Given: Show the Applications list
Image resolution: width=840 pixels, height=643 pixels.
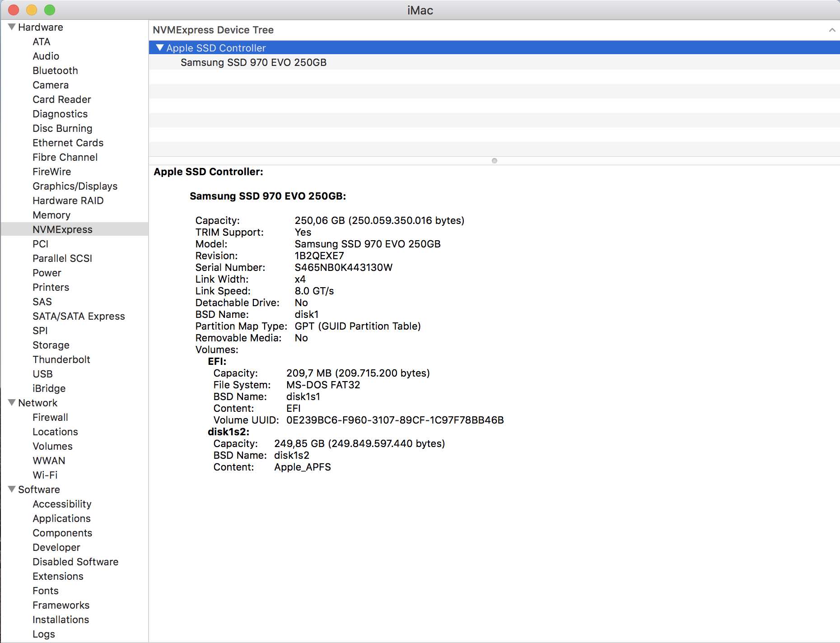Looking at the screenshot, I should [x=61, y=518].
